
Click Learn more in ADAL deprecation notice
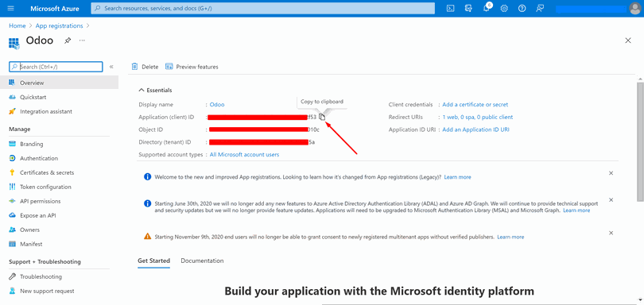[576, 210]
